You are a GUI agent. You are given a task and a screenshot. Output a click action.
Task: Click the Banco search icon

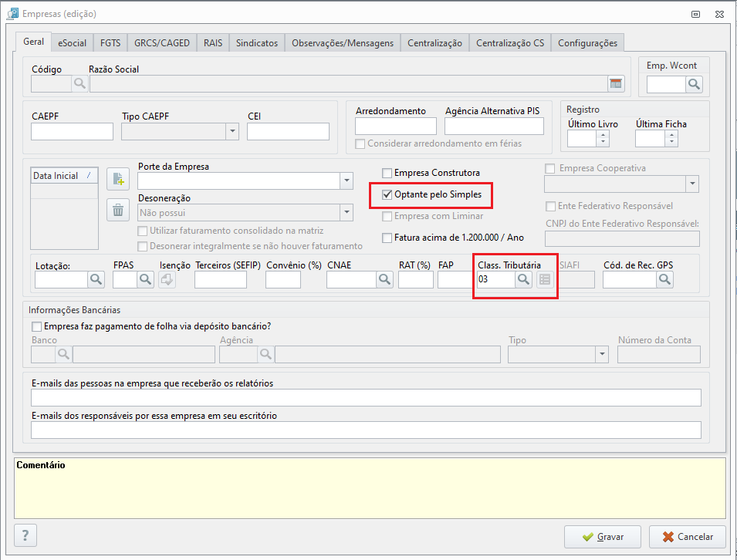point(63,354)
